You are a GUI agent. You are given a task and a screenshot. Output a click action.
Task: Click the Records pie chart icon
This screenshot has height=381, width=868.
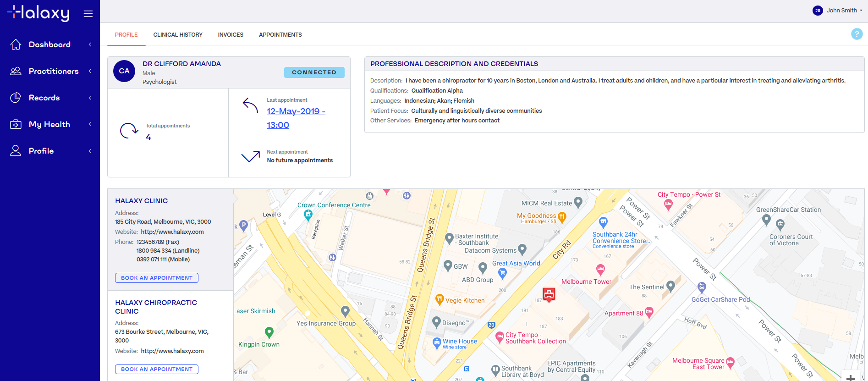16,98
